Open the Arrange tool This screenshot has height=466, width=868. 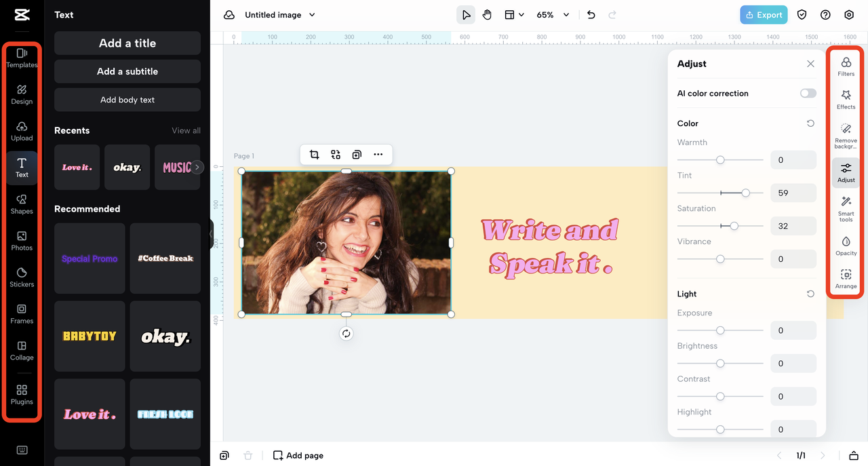(846, 279)
